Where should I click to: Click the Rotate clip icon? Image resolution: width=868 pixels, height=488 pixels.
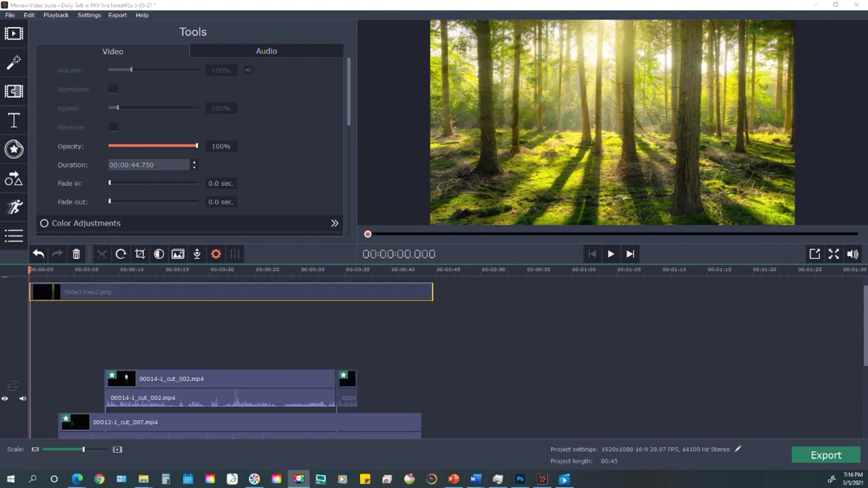coord(121,254)
